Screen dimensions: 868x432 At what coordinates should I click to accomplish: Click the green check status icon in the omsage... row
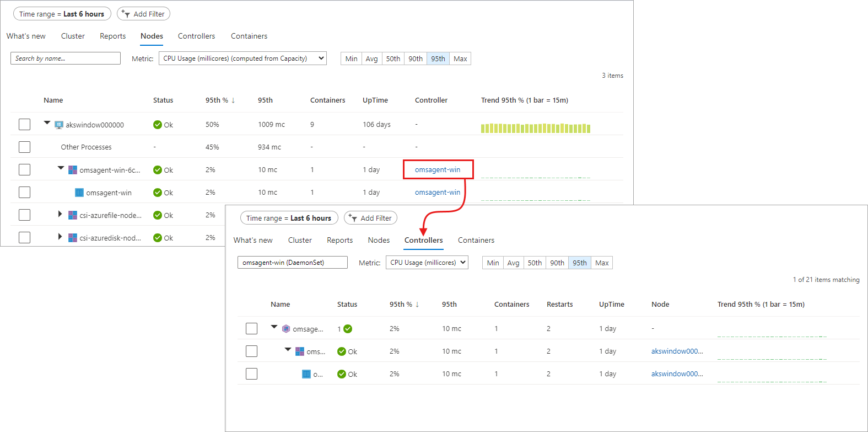[x=348, y=329]
